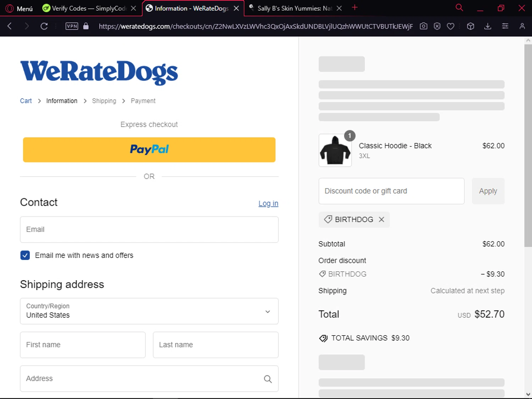The height and width of the screenshot is (399, 532).
Task: Click the order discount BIRTHDOG tag icon
Action: (322, 274)
